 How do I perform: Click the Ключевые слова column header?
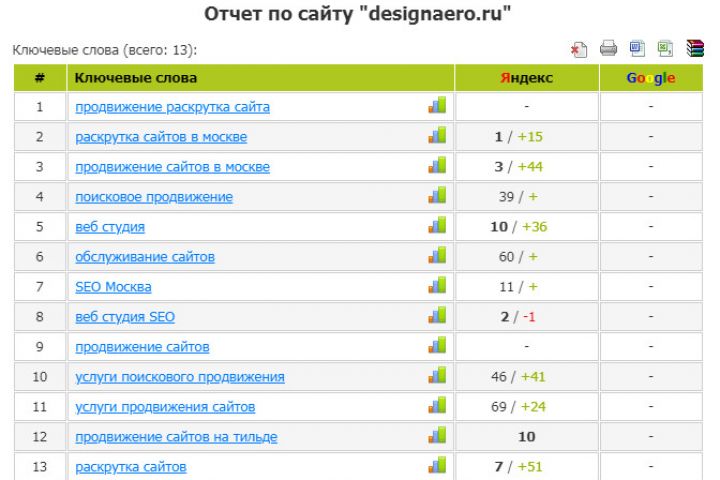click(x=260, y=78)
